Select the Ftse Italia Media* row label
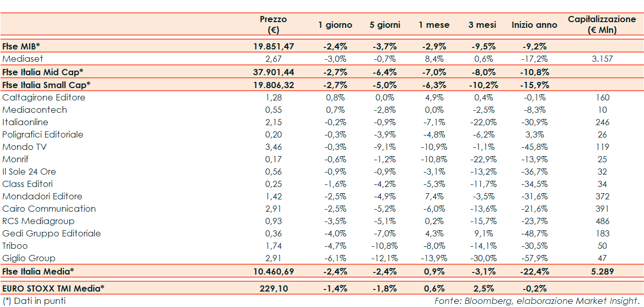 (x=38, y=271)
